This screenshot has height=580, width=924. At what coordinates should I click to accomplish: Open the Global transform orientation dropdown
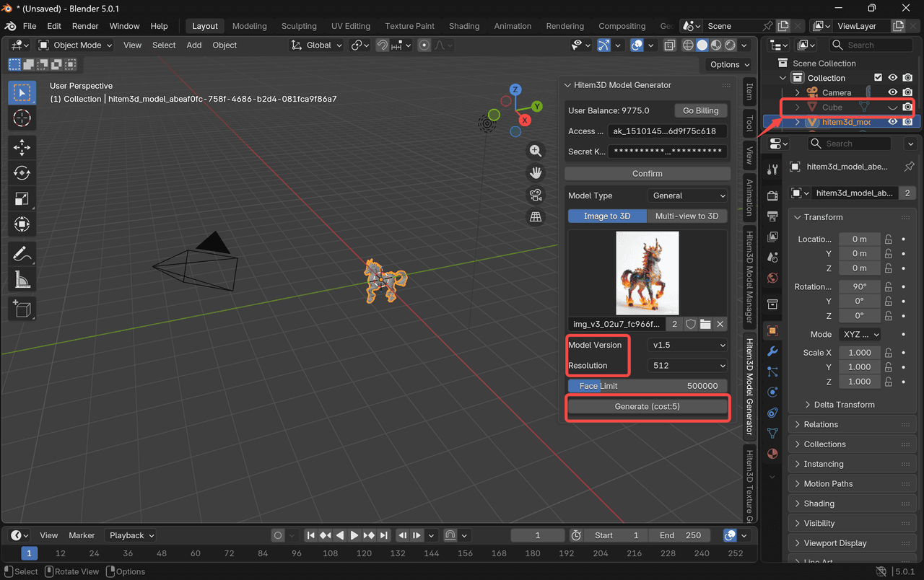point(316,45)
